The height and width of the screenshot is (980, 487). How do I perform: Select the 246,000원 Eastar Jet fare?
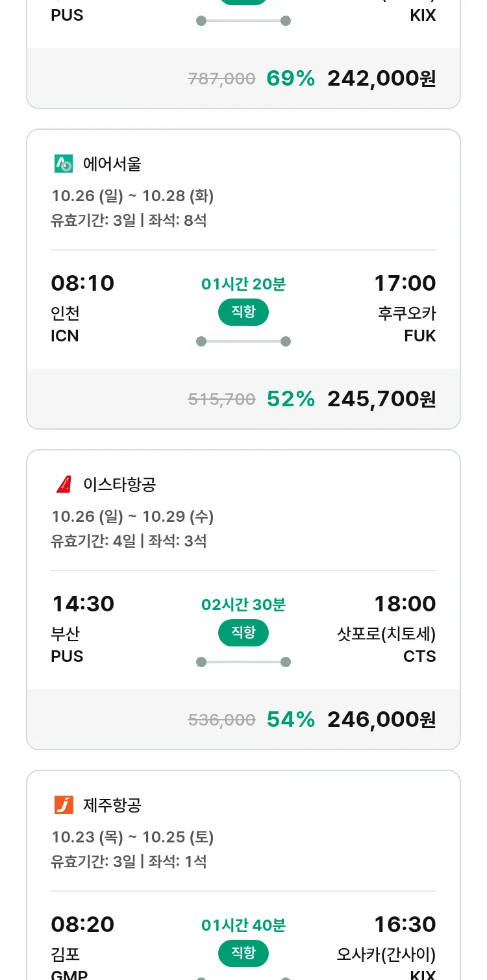point(381,720)
